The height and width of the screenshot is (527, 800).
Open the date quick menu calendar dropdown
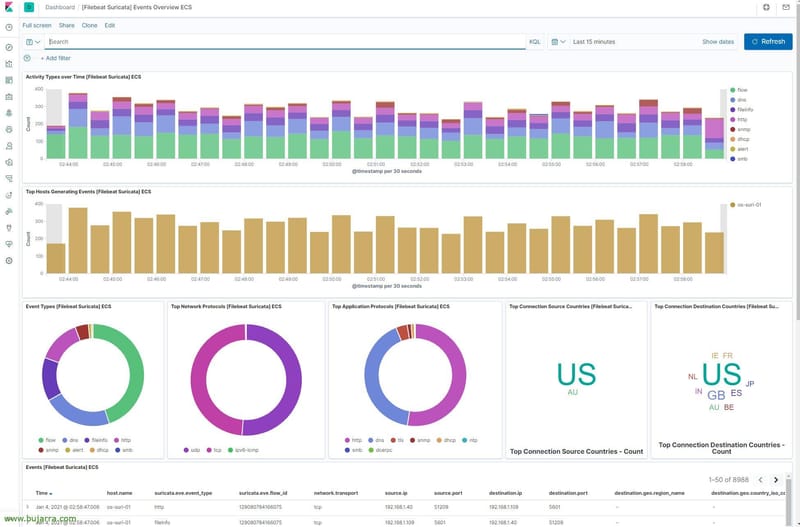(x=558, y=42)
